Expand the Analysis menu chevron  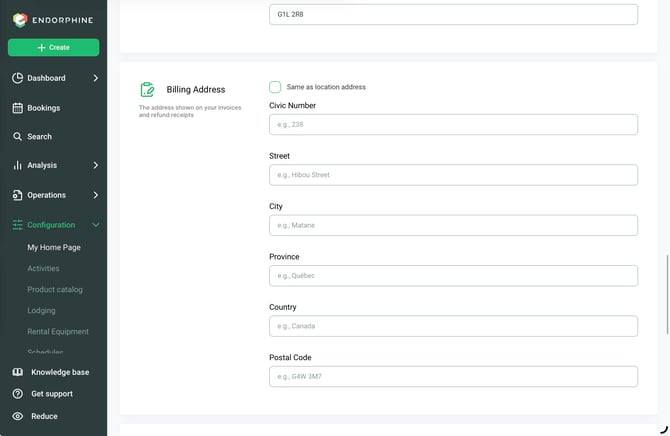pos(96,165)
